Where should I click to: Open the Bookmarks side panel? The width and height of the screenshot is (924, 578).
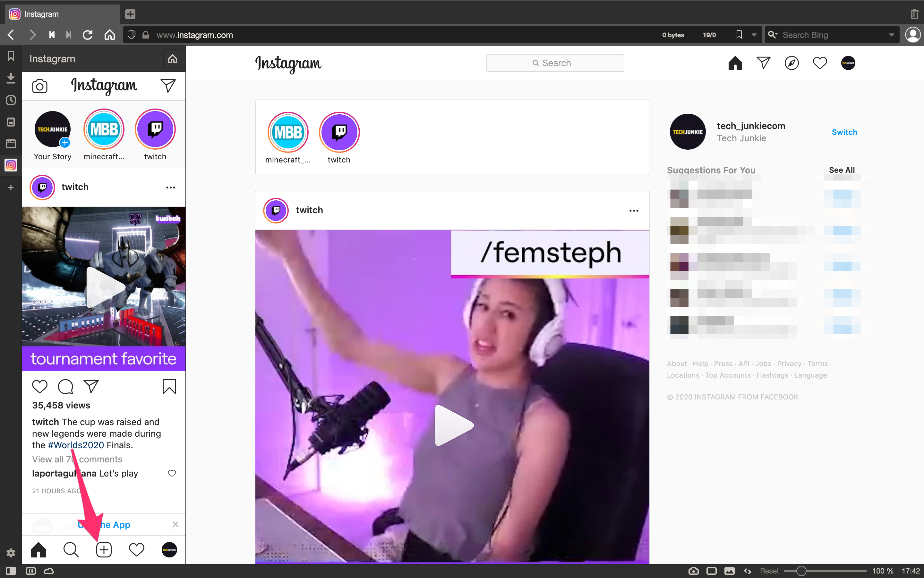click(11, 56)
